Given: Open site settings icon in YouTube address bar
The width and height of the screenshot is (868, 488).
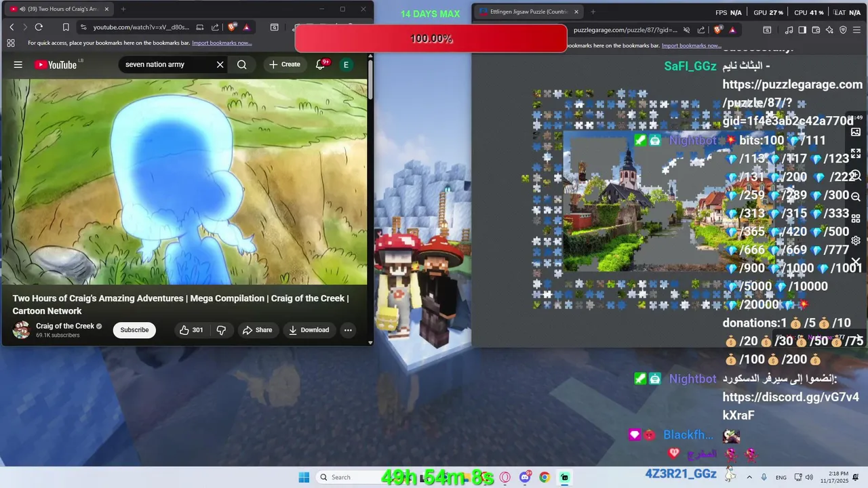Looking at the screenshot, I should tap(83, 27).
